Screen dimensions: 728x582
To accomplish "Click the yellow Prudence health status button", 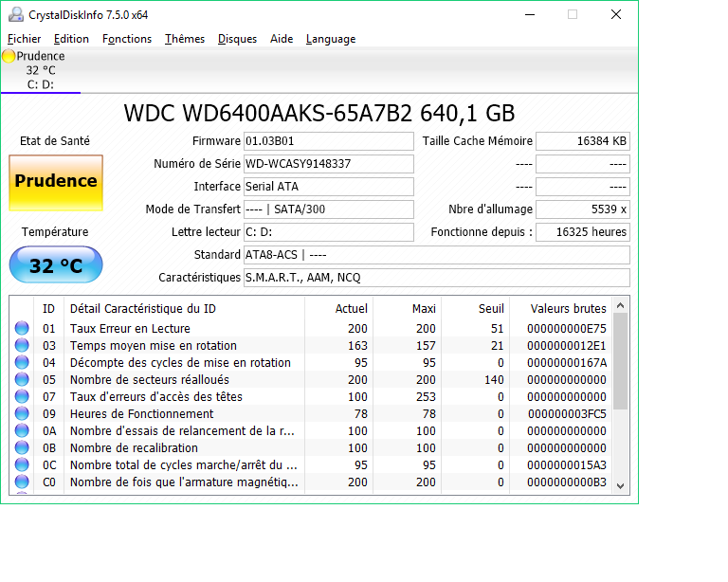I will [56, 183].
